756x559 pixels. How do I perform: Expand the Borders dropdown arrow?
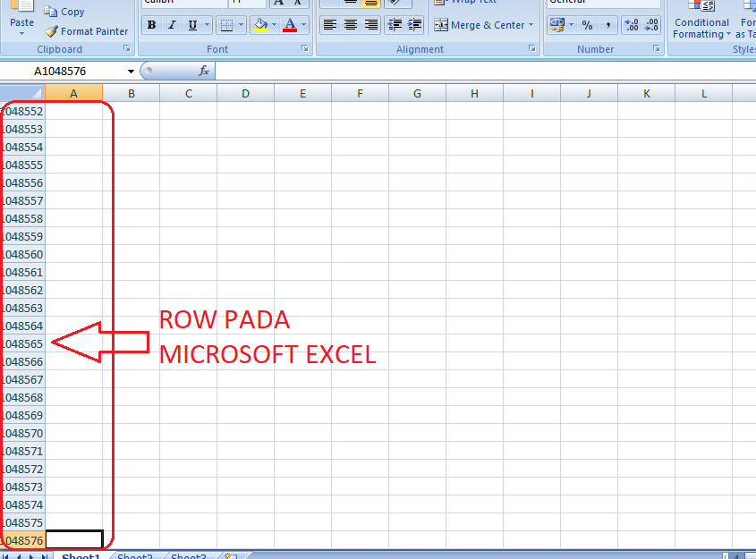click(x=241, y=25)
